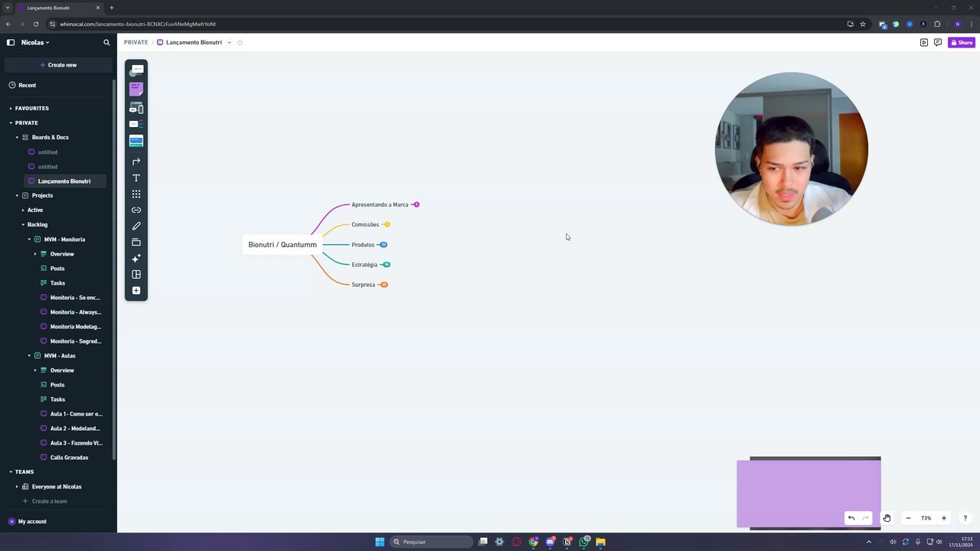The height and width of the screenshot is (551, 980).
Task: Collapse the Projects folder
Action: (x=17, y=196)
